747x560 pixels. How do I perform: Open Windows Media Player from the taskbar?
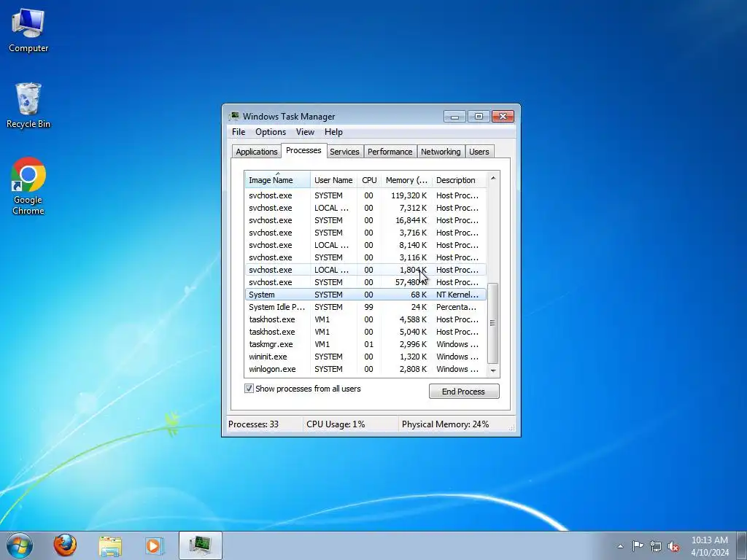pyautogui.click(x=153, y=545)
